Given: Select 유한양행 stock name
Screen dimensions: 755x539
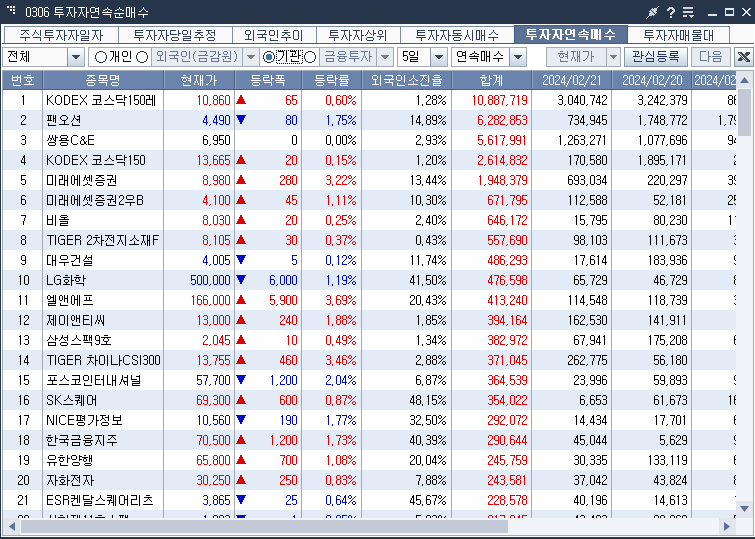Looking at the screenshot, I should [69, 460].
